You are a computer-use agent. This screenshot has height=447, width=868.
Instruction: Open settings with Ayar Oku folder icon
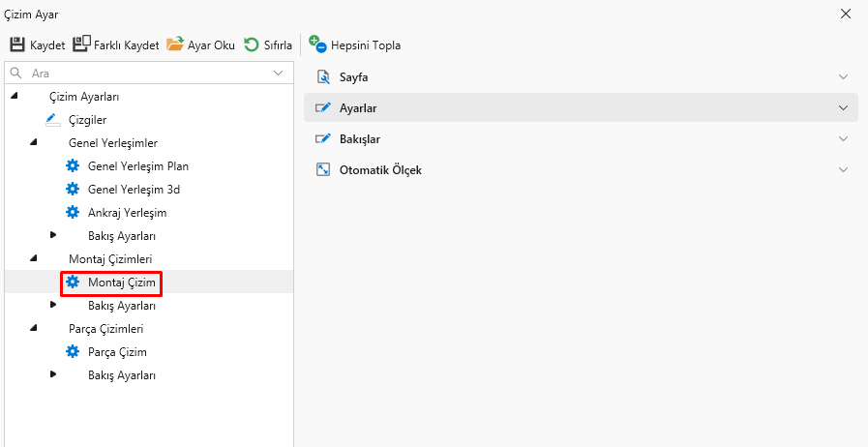coord(175,45)
